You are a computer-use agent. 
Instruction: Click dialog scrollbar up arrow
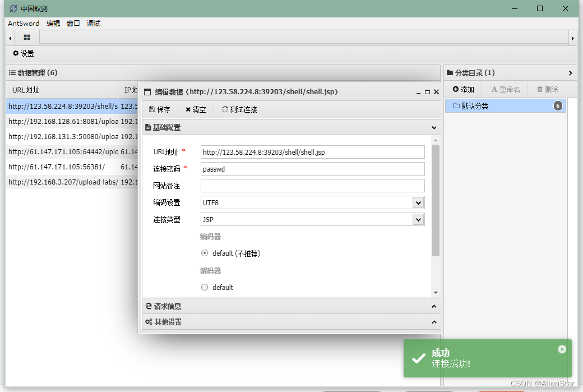[436, 140]
